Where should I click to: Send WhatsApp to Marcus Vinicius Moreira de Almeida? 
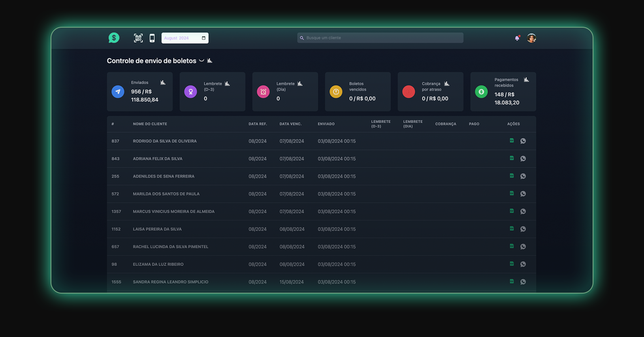point(523,211)
